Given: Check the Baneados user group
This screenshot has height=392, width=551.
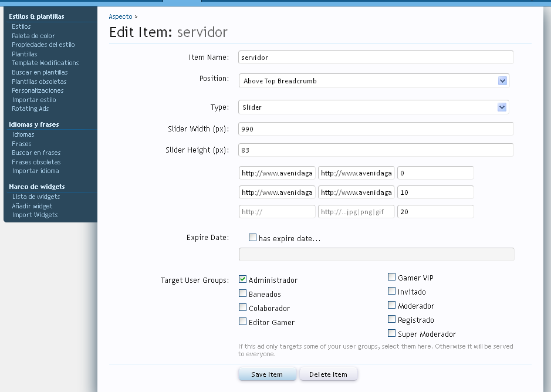Looking at the screenshot, I should coord(243,294).
